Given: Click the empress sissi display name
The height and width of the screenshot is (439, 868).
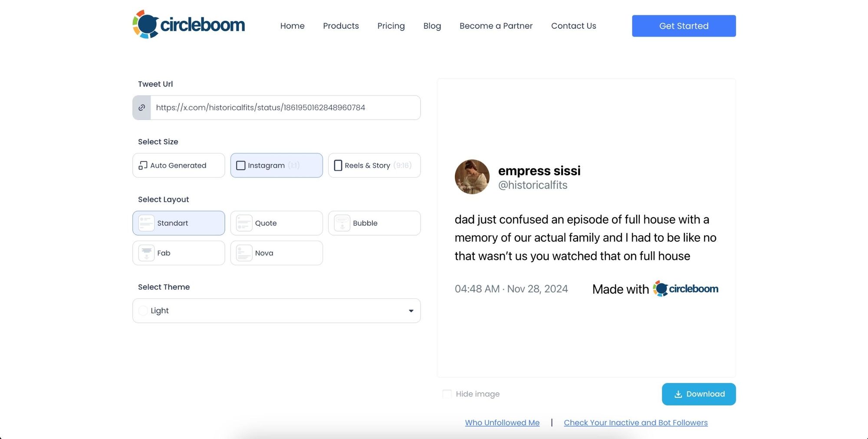Looking at the screenshot, I should pos(539,170).
